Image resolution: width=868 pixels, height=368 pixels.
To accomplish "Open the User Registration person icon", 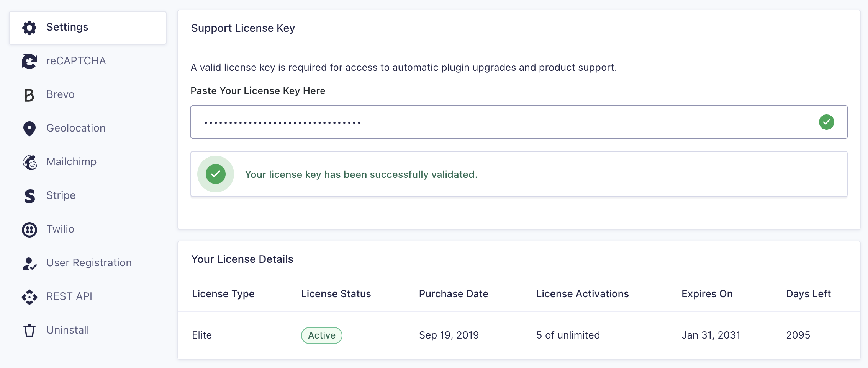I will click(x=29, y=263).
